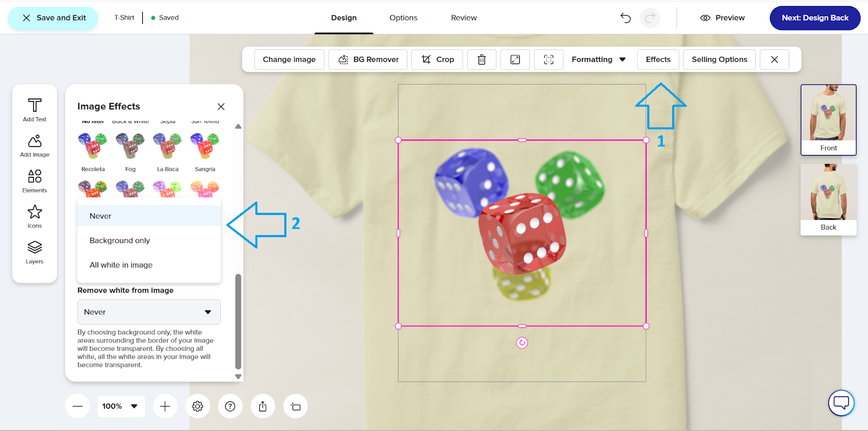The height and width of the screenshot is (431, 868).
Task: Expand the Formatting dropdown
Action: pyautogui.click(x=598, y=60)
